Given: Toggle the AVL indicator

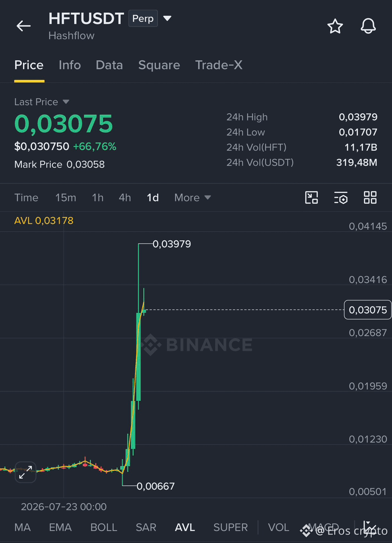Looking at the screenshot, I should click(x=185, y=527).
